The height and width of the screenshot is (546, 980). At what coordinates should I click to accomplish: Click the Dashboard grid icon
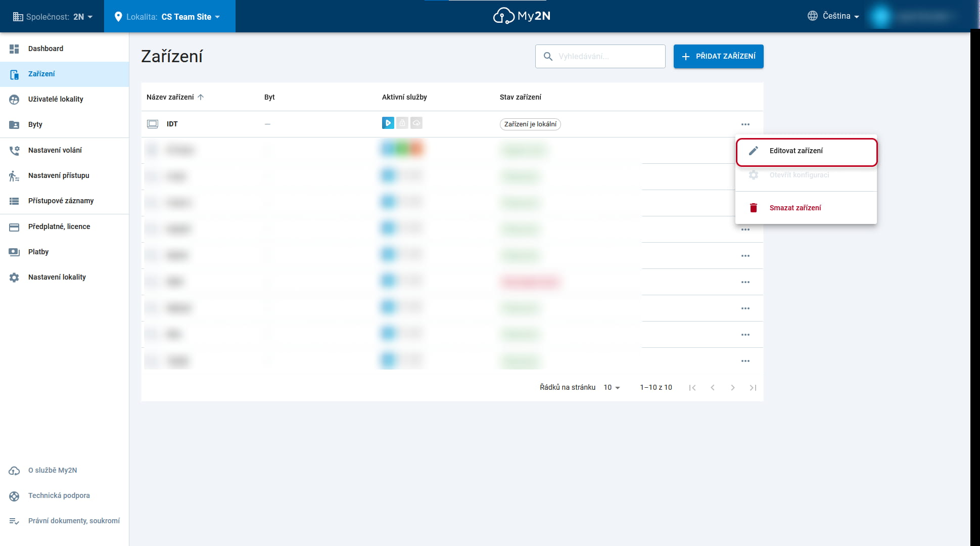(x=14, y=49)
